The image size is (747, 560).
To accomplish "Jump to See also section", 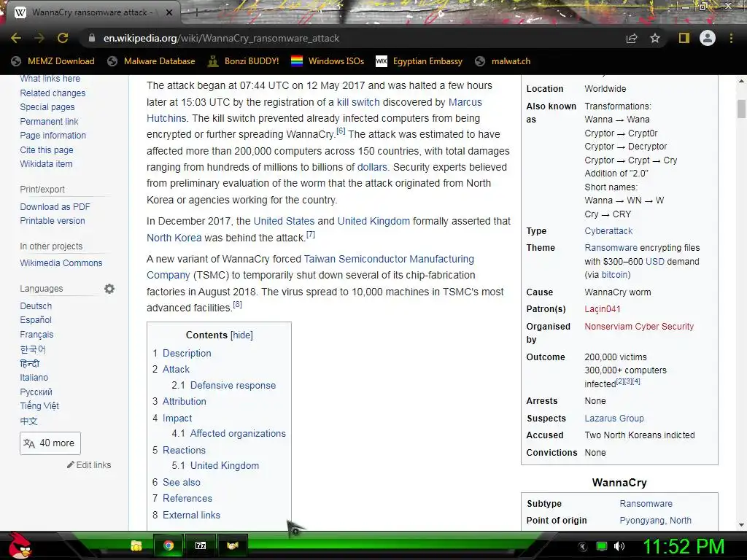I will tap(182, 483).
